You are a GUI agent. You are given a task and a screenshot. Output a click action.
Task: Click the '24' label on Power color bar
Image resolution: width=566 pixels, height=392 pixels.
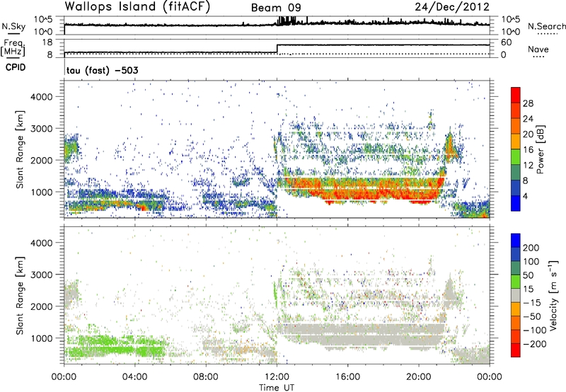tap(528, 119)
